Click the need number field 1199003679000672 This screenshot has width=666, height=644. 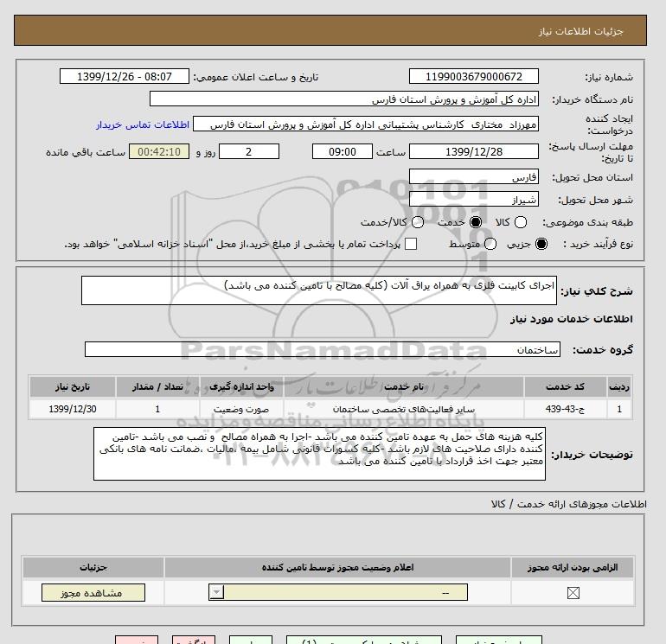474,76
